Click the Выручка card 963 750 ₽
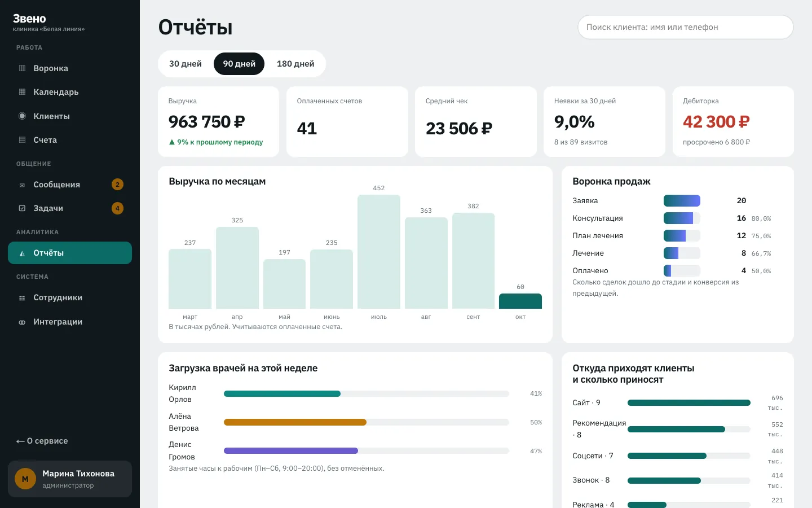The height and width of the screenshot is (508, 812). tap(219, 121)
